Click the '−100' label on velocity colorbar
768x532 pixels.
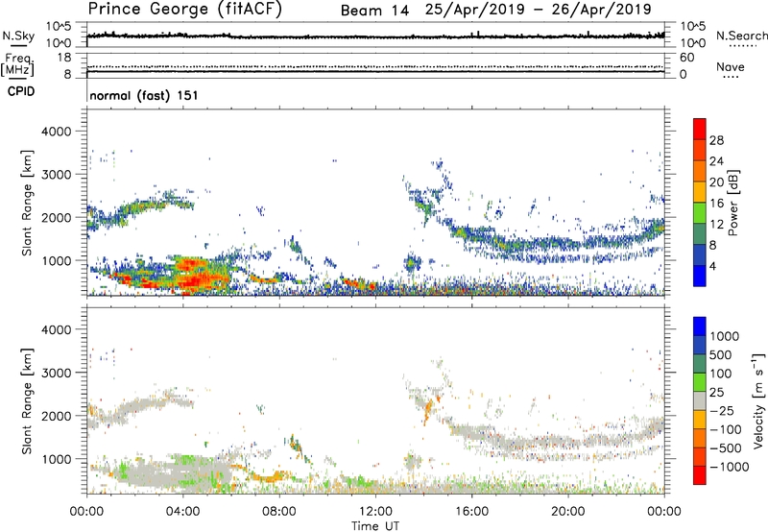[x=726, y=429]
